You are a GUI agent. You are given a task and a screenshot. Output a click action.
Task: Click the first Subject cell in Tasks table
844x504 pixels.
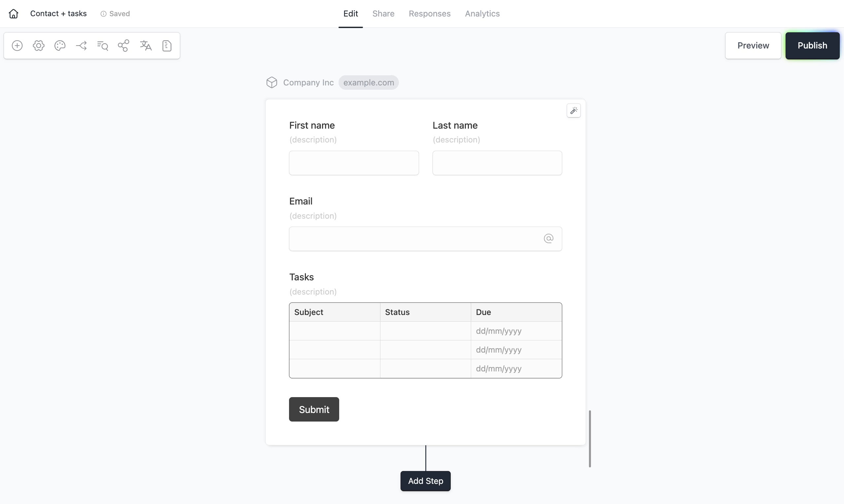click(x=335, y=331)
